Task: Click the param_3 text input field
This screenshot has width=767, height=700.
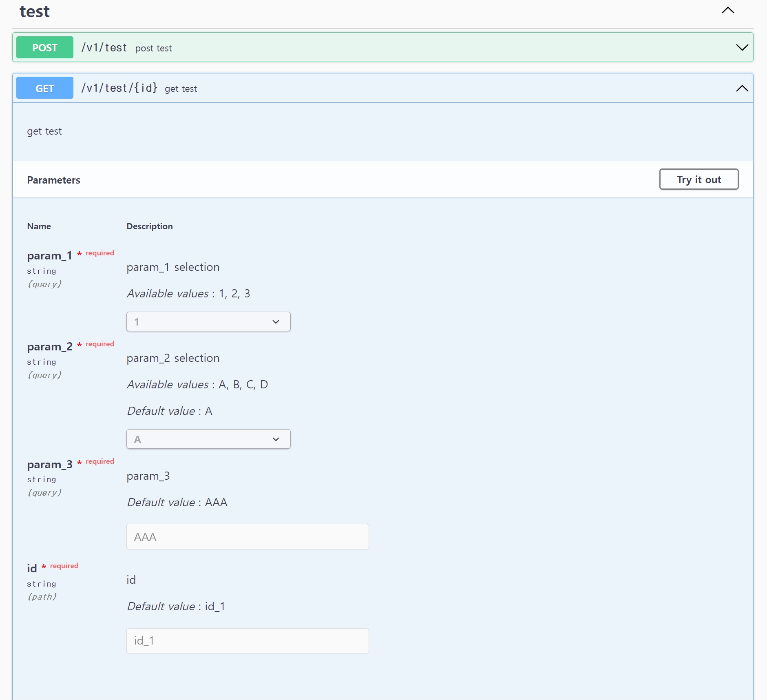Action: tap(248, 537)
